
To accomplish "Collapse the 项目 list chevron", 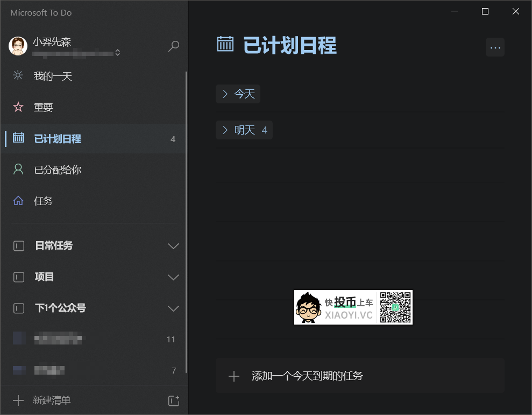I will (x=173, y=277).
